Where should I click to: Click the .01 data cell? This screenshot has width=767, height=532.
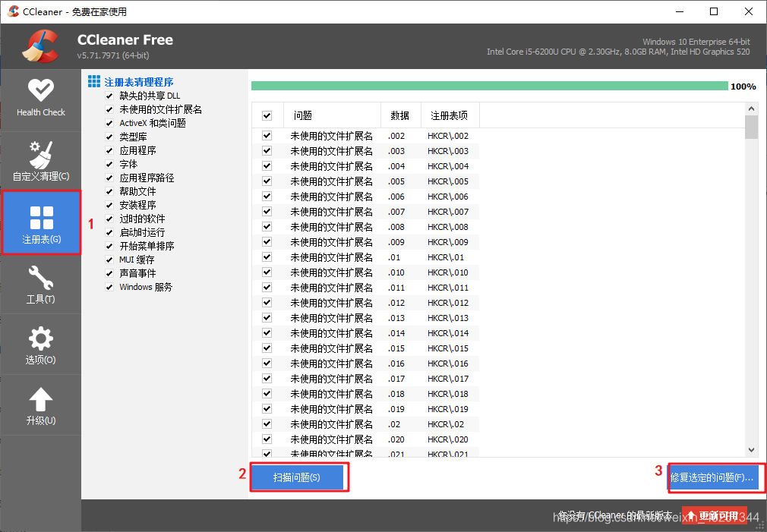pyautogui.click(x=394, y=257)
